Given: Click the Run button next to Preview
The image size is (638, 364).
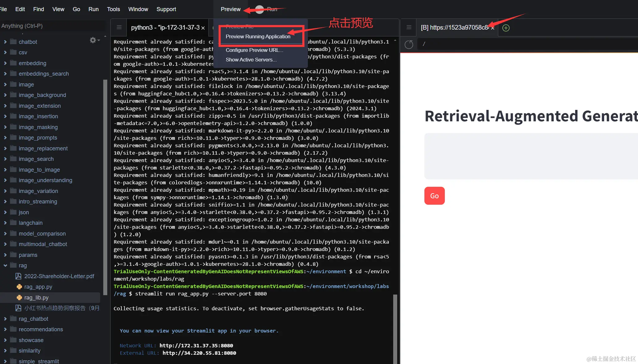Looking at the screenshot, I should tap(267, 9).
